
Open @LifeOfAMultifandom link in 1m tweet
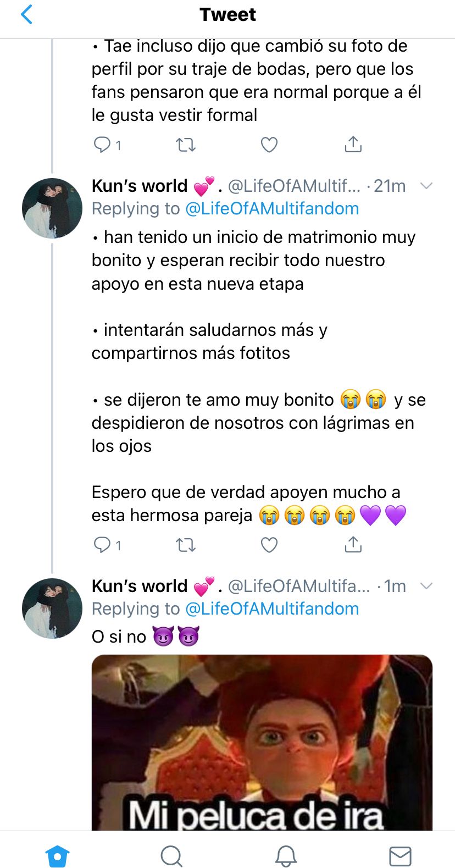[x=272, y=609]
